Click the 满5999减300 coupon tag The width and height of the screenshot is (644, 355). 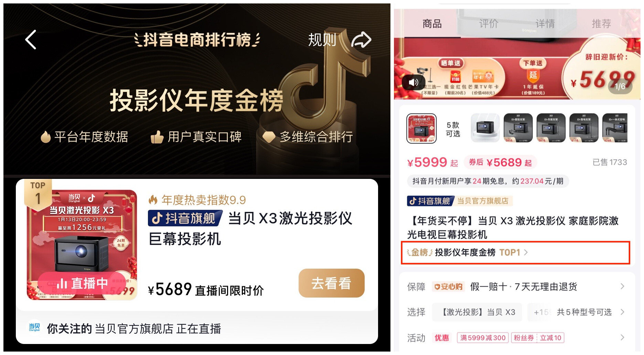coord(483,338)
